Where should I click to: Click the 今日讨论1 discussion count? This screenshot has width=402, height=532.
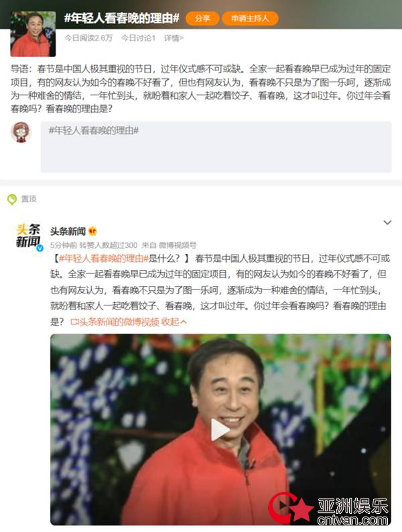click(139, 38)
